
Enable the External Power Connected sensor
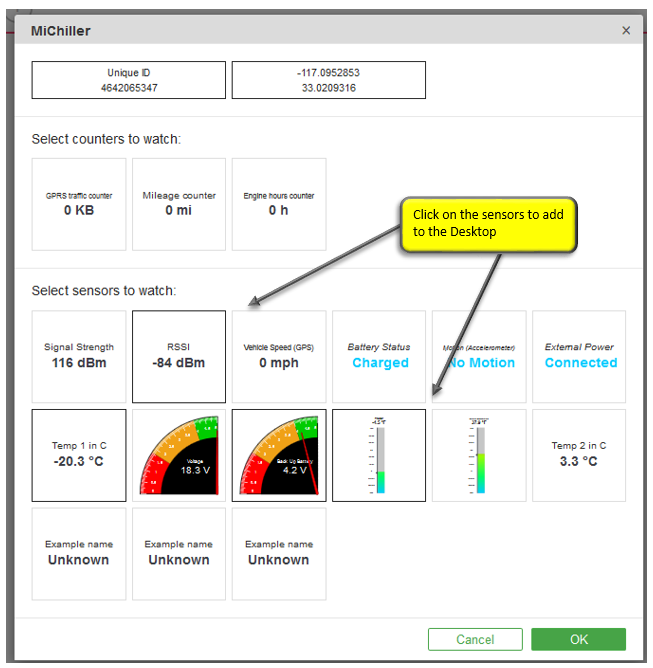580,356
